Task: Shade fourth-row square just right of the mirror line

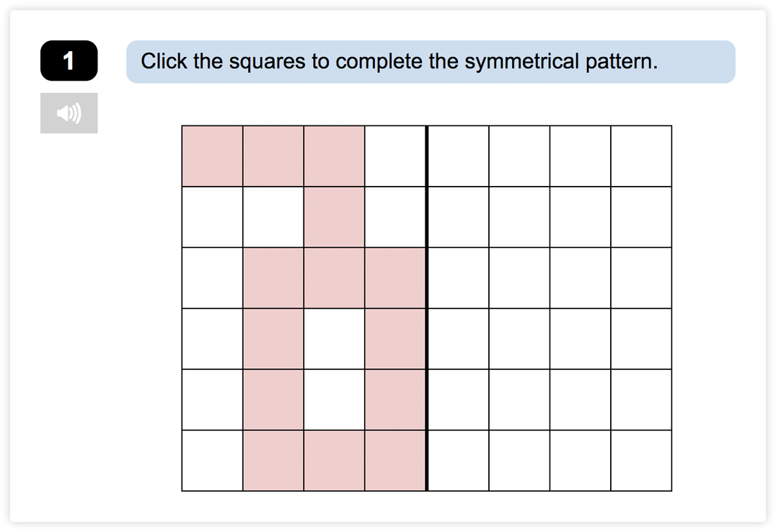Action: (458, 339)
